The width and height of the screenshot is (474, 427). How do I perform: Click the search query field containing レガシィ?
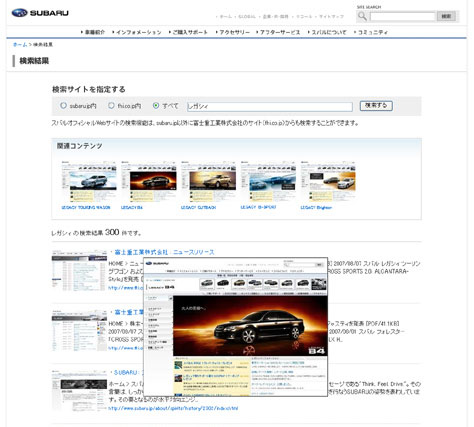pyautogui.click(x=269, y=106)
